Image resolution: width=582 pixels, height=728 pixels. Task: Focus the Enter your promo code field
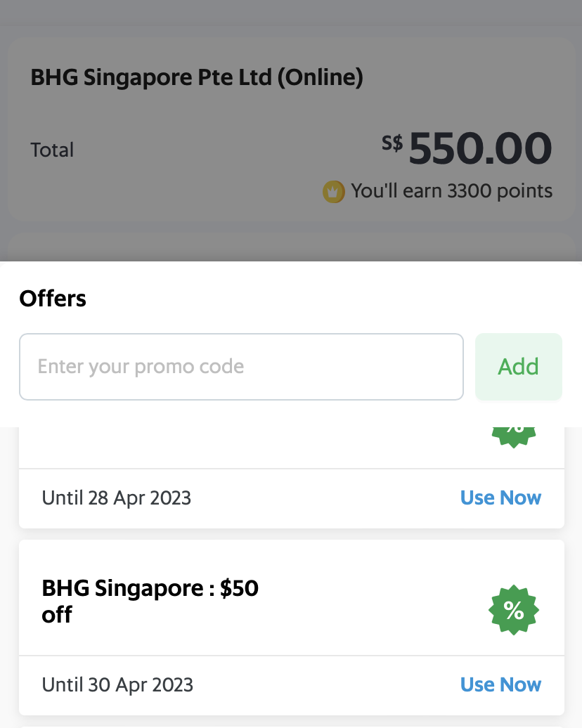tap(241, 367)
